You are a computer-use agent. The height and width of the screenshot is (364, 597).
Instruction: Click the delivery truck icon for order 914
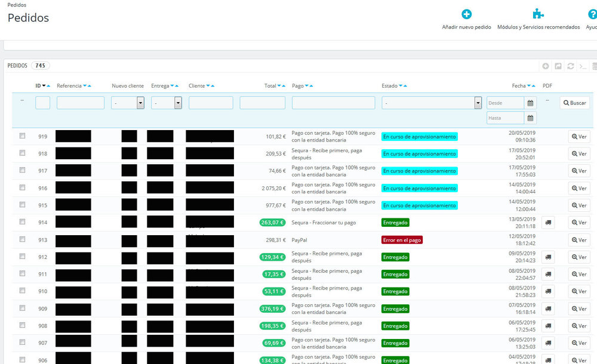[x=548, y=223]
